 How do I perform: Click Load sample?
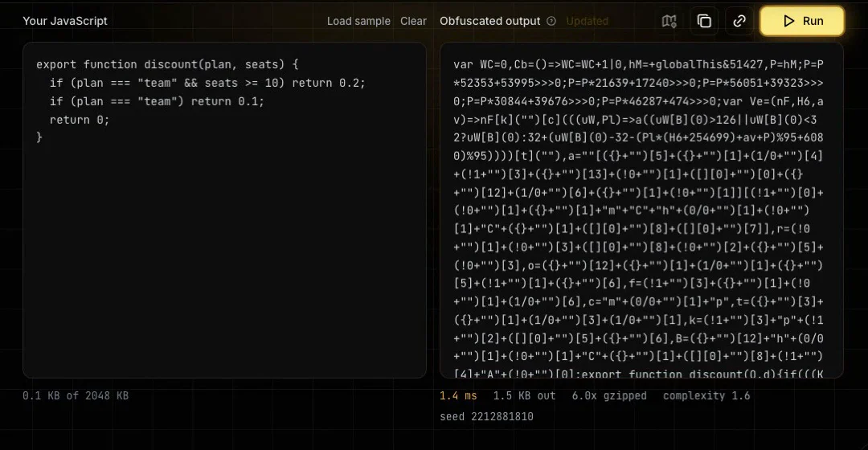358,21
